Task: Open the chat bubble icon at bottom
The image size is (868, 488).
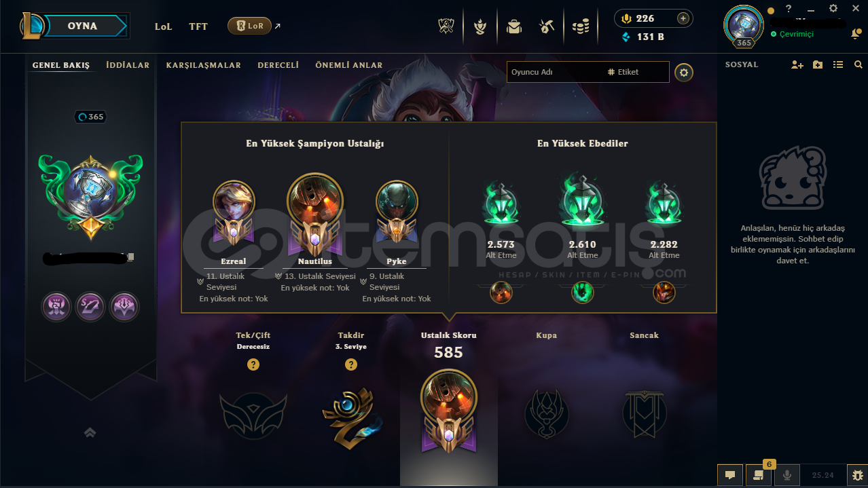Action: 729,475
